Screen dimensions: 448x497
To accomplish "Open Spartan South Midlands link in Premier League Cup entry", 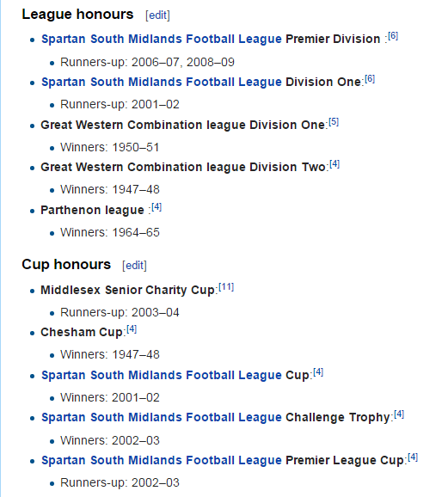I will (162, 460).
